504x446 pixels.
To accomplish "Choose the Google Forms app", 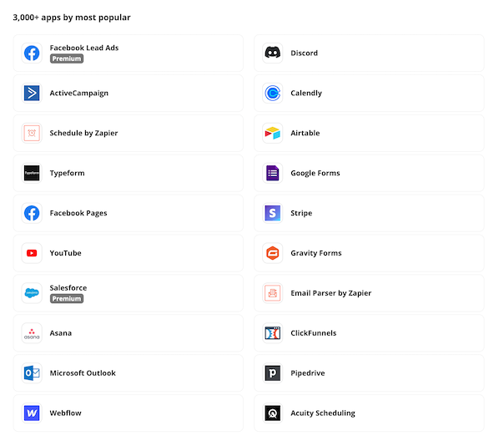I will point(368,174).
